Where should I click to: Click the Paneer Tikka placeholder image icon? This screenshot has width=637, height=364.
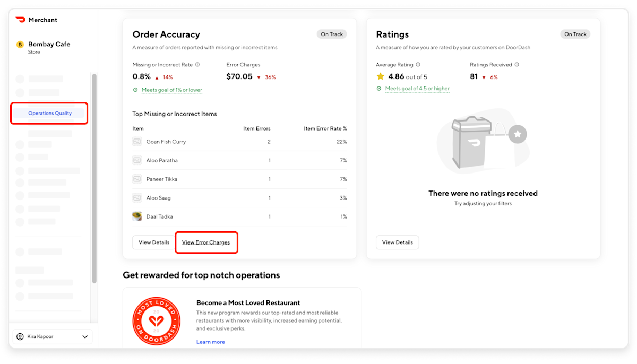pyautogui.click(x=137, y=179)
